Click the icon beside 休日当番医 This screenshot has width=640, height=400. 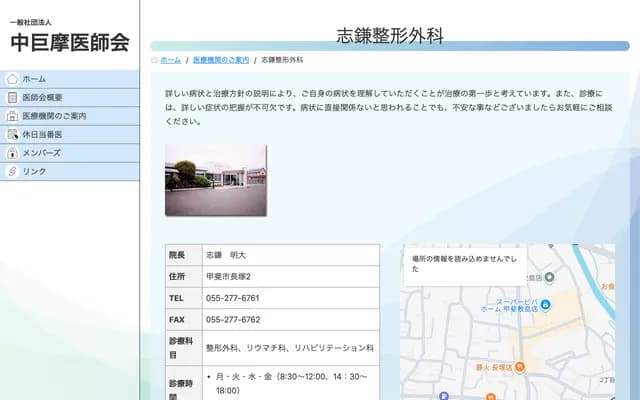[x=12, y=134]
